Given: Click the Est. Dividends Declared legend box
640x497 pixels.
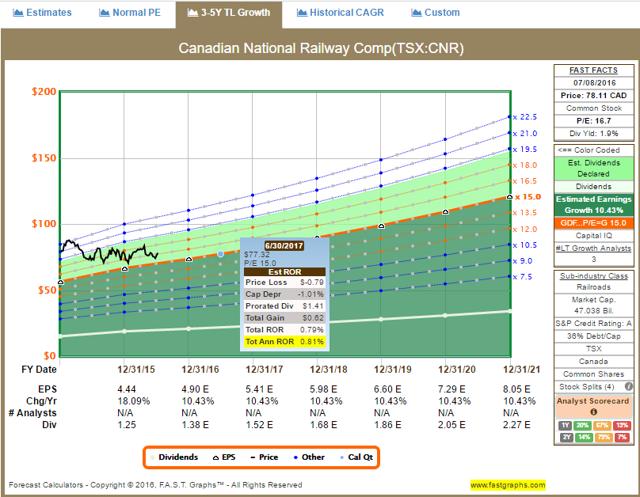Looking at the screenshot, I should tap(593, 168).
